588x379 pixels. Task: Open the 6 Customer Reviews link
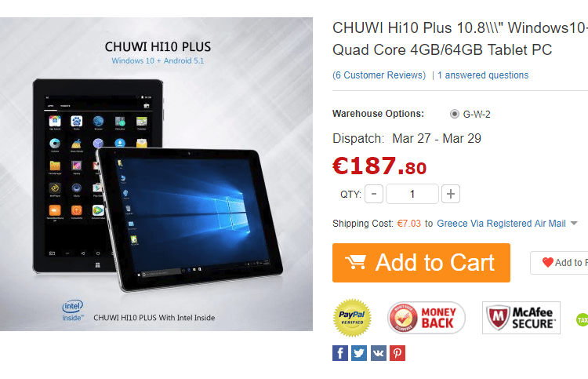coord(379,75)
